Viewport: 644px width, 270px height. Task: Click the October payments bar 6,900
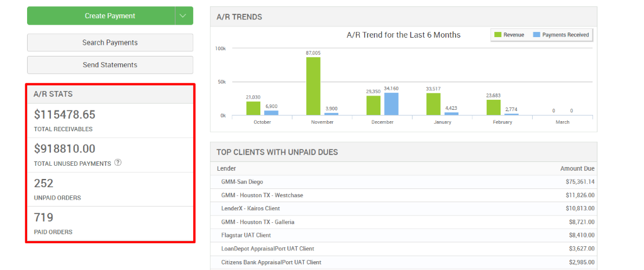(271, 113)
